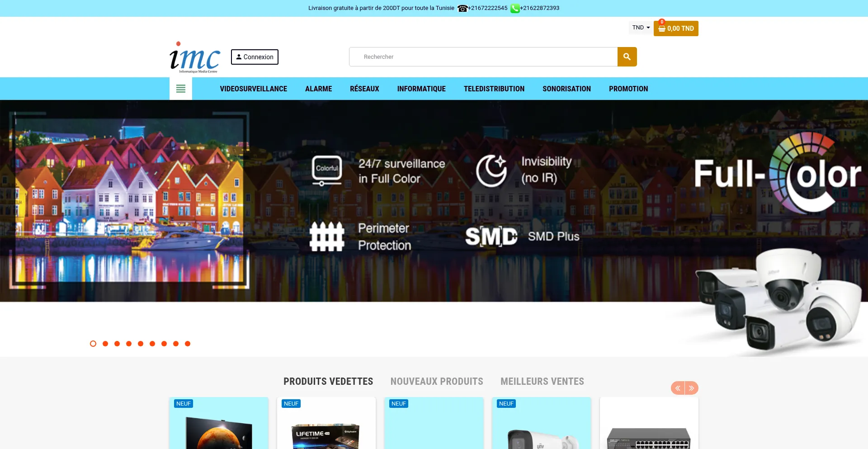The image size is (868, 449).
Task: Select the eighth slider dot
Action: click(176, 344)
